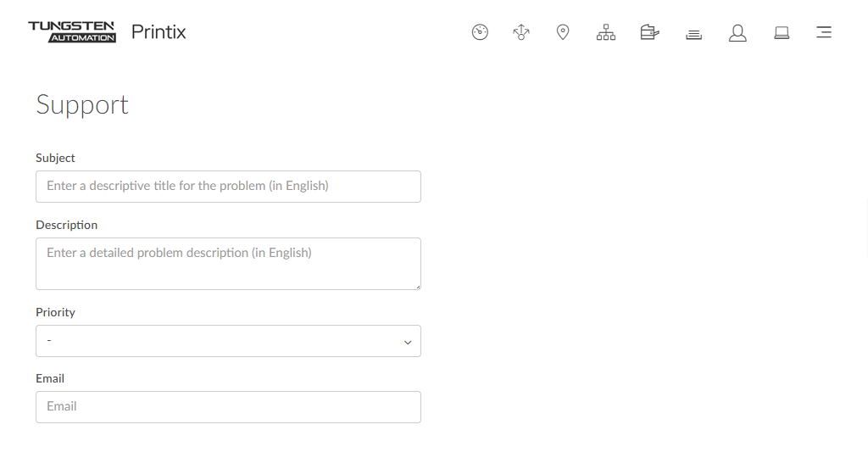Click the Printix title text
The image size is (868, 458).
[x=159, y=32]
